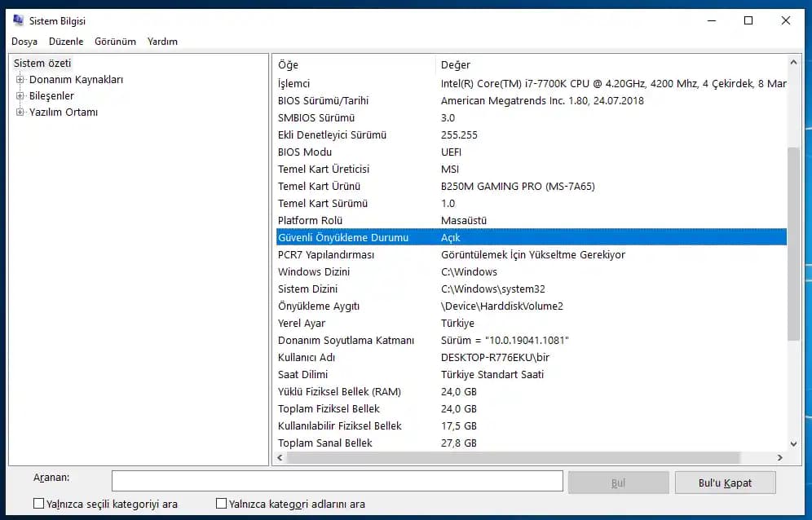The height and width of the screenshot is (520, 812).
Task: Enable Yalnızca kategori adlarını ara checkbox
Action: (221, 505)
